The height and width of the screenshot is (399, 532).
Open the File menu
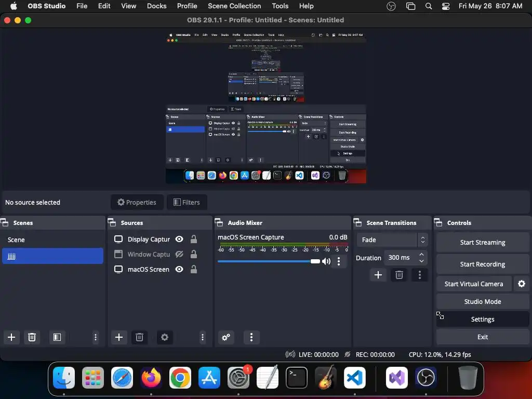[x=82, y=6]
